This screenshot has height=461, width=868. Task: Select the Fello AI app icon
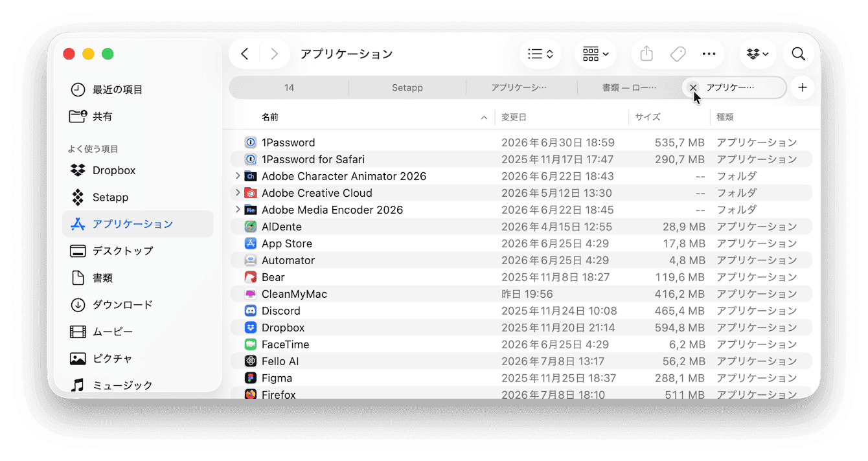[x=251, y=361]
